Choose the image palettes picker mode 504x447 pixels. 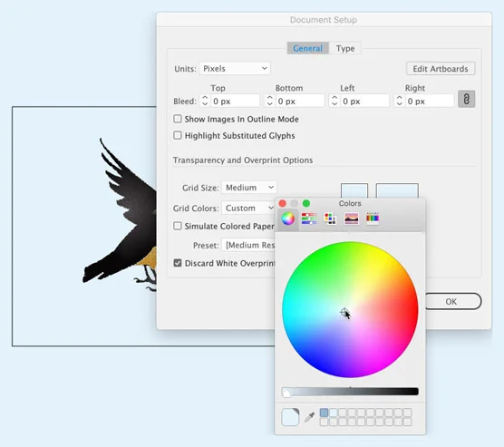coord(351,219)
